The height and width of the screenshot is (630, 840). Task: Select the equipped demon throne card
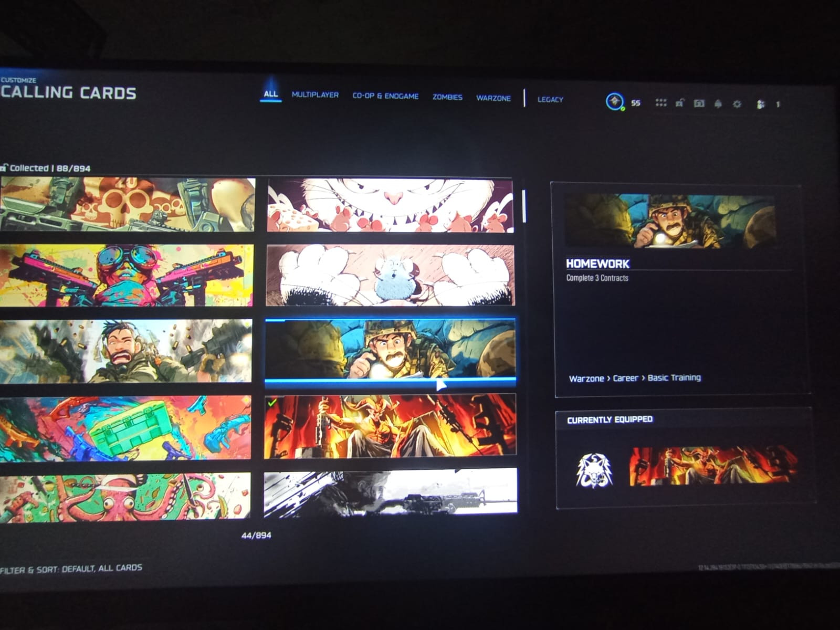tap(390, 426)
